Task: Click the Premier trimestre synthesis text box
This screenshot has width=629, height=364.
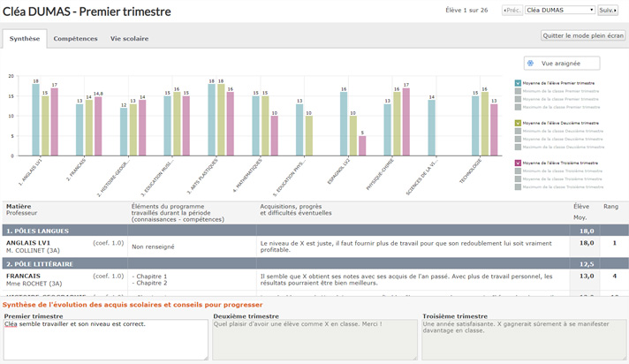Action: pyautogui.click(x=106, y=339)
